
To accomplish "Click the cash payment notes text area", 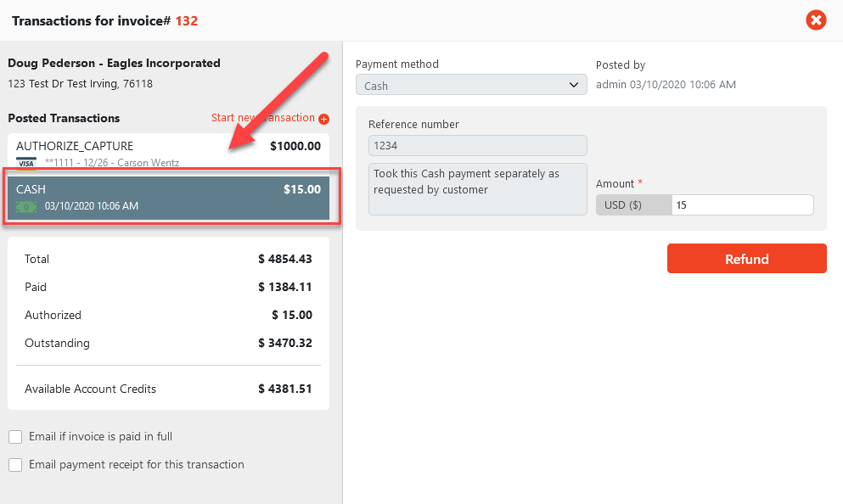I will [x=477, y=188].
